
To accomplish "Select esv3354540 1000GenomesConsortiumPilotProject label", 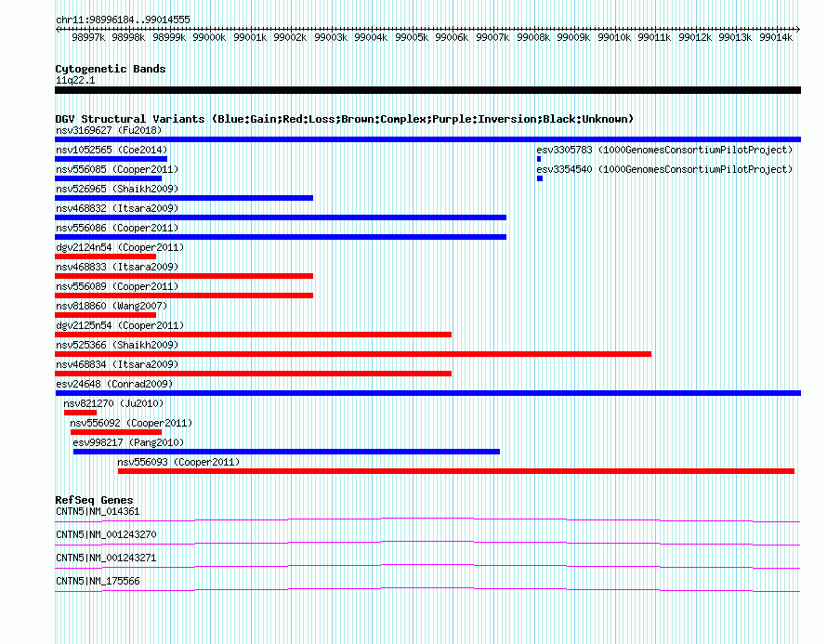I will (x=664, y=169).
